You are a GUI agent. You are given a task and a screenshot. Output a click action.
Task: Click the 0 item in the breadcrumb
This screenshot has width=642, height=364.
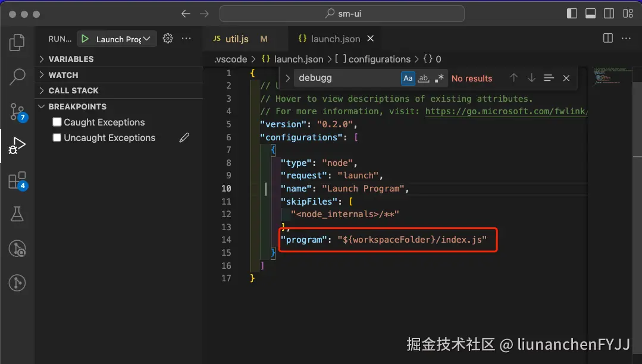coord(438,59)
